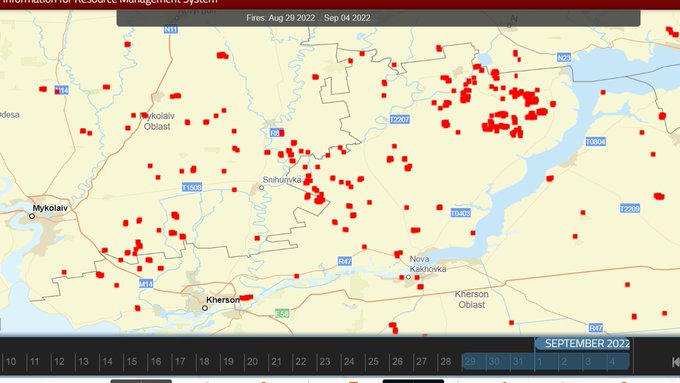Click the Mykolaiv Oblast map label
This screenshot has width=680, height=383.
point(157,121)
